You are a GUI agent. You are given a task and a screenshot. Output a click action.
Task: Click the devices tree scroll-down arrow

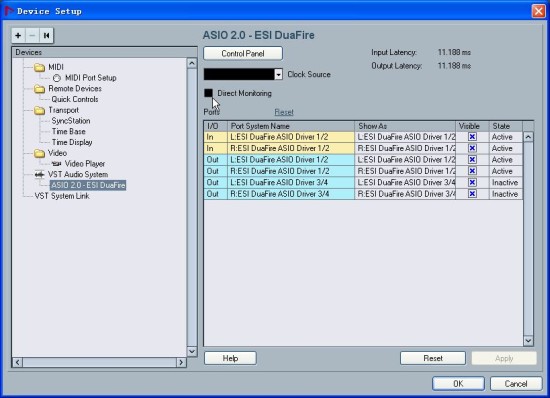pos(192,351)
